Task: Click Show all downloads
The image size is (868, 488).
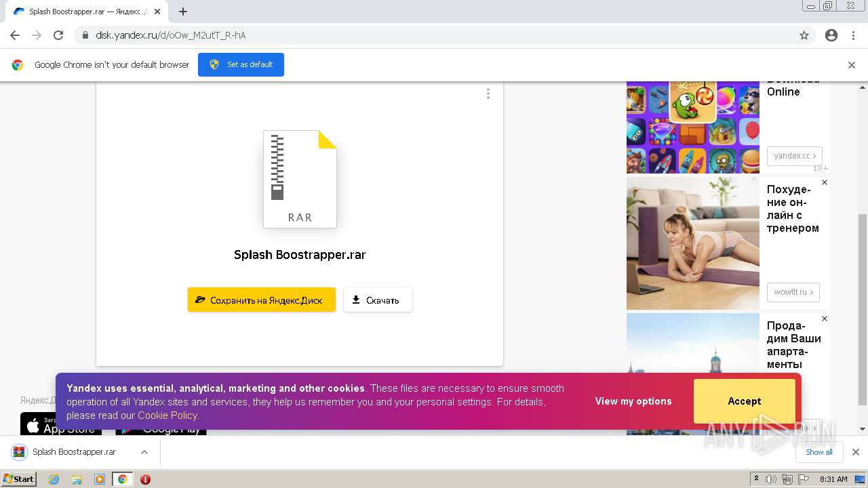Action: tap(818, 452)
